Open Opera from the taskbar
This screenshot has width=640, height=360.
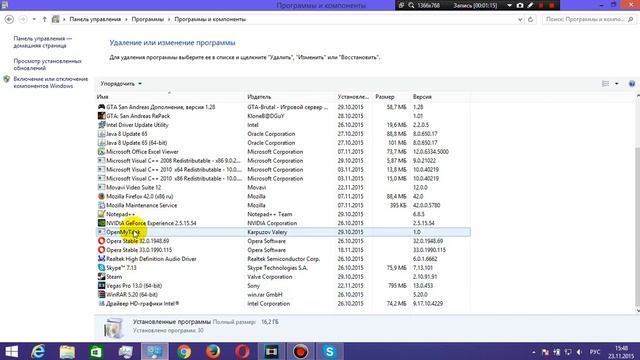click(x=242, y=351)
